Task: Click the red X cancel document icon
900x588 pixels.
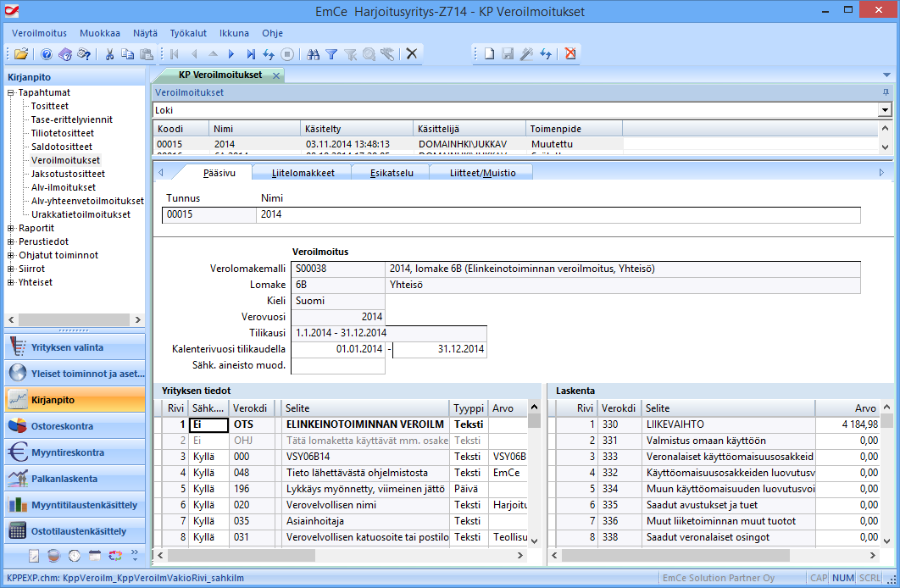Action: [x=570, y=54]
